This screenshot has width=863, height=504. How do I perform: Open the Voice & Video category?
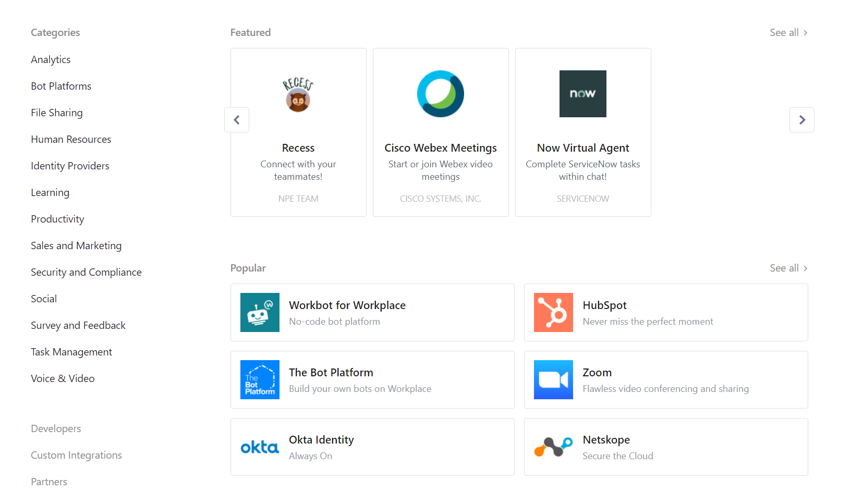63,378
